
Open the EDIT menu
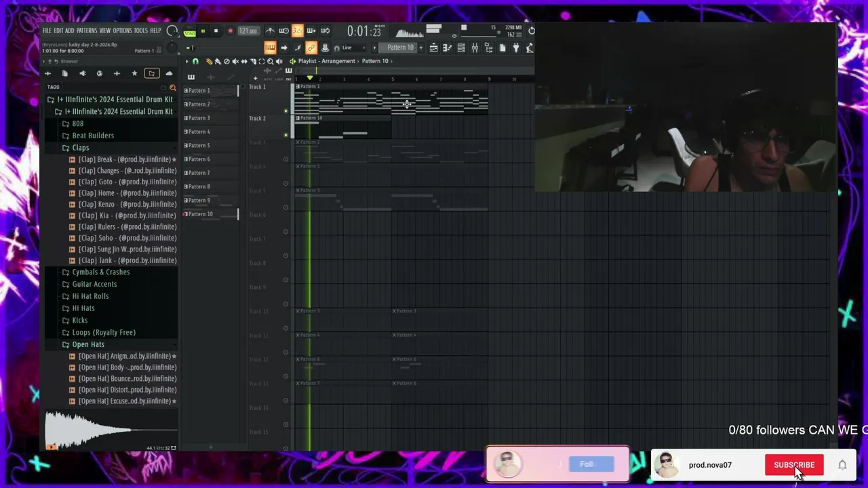(x=58, y=30)
